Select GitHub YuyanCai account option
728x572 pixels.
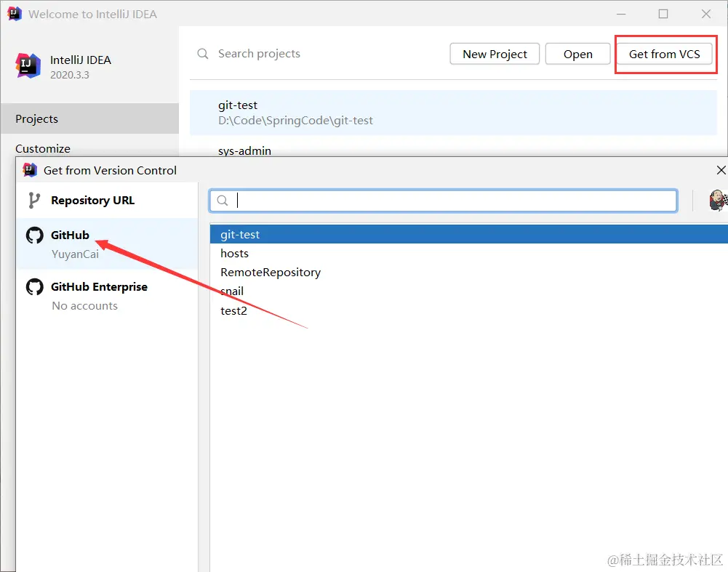pyautogui.click(x=107, y=244)
